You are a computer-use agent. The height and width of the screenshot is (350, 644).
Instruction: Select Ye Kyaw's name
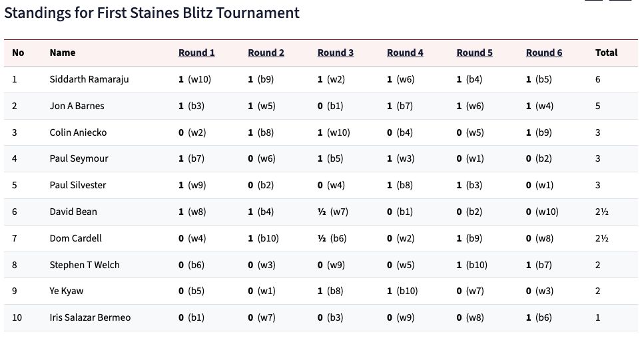click(67, 291)
